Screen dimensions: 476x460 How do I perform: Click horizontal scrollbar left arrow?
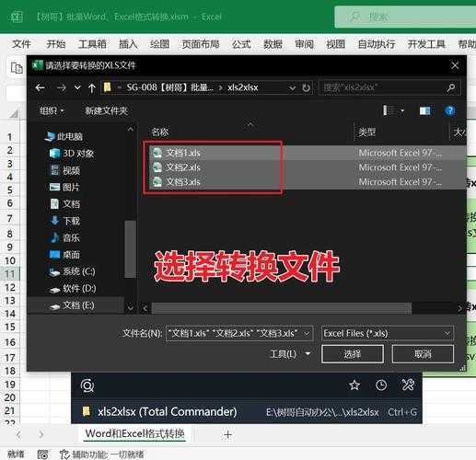point(145,308)
